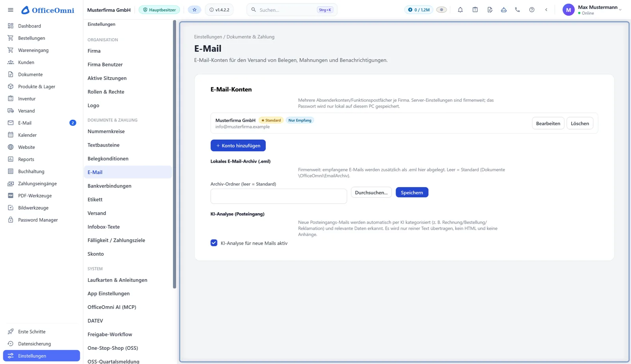Select Nummernkreise in settings menu

pyautogui.click(x=128, y=131)
